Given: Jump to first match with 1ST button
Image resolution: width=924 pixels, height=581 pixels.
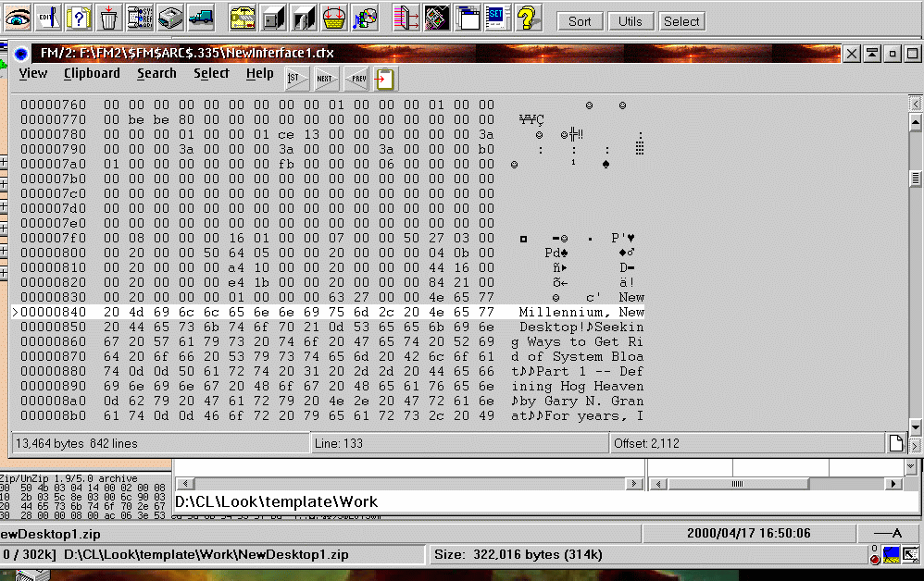Looking at the screenshot, I should click(x=296, y=79).
